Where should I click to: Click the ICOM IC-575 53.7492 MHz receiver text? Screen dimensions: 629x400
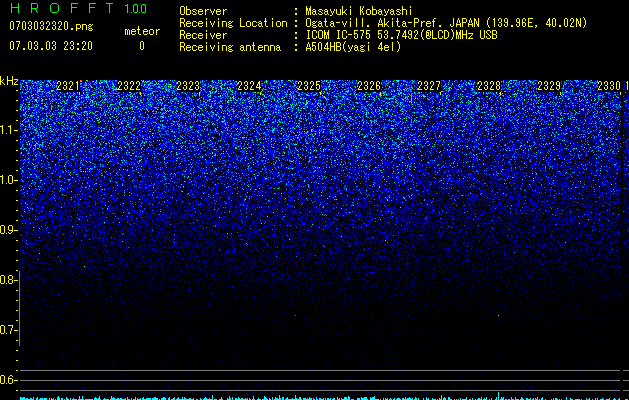click(401, 35)
